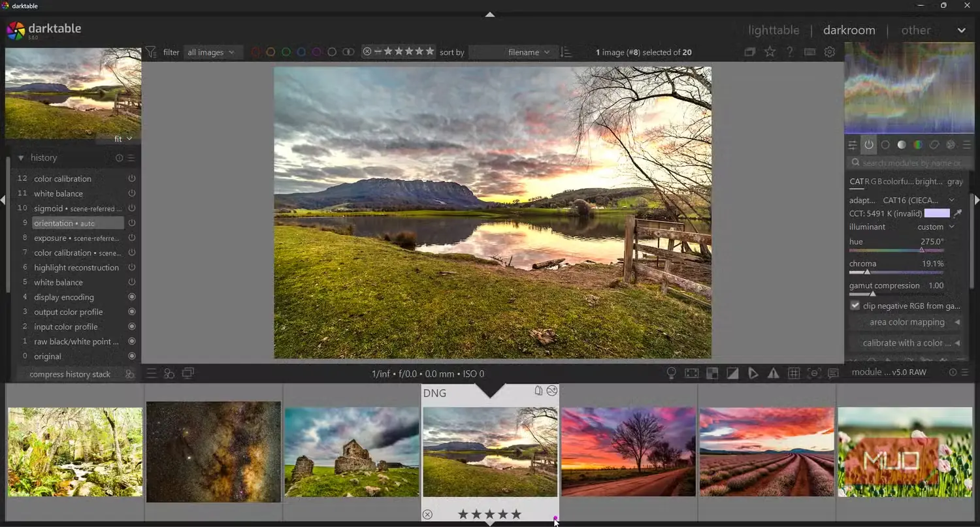Show only active modules power icon
Viewport: 980px width, 527px height.
869,145
